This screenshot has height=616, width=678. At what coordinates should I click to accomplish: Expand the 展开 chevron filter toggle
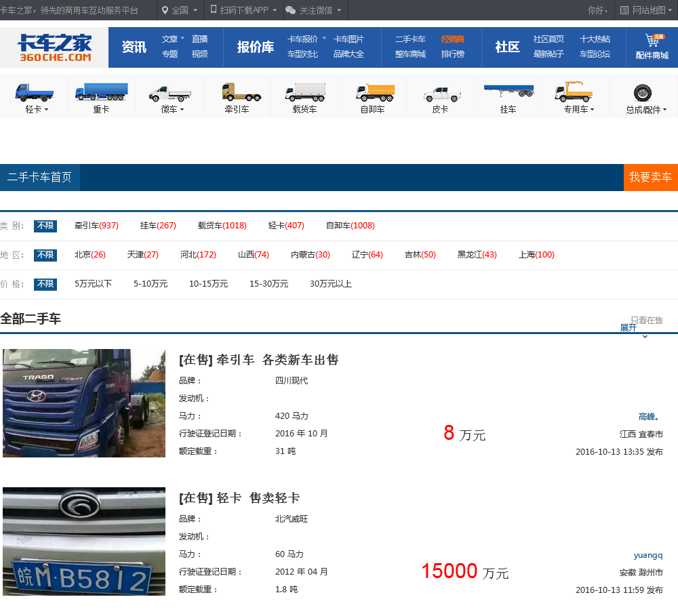point(645,336)
